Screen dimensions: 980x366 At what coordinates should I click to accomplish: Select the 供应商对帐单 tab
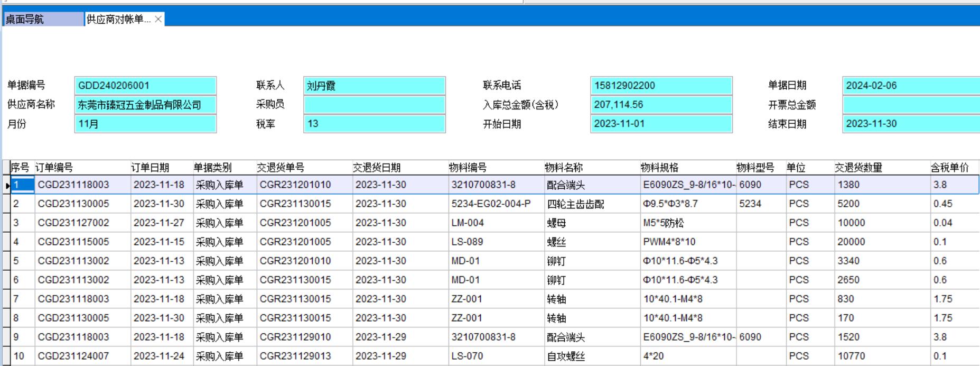point(119,20)
